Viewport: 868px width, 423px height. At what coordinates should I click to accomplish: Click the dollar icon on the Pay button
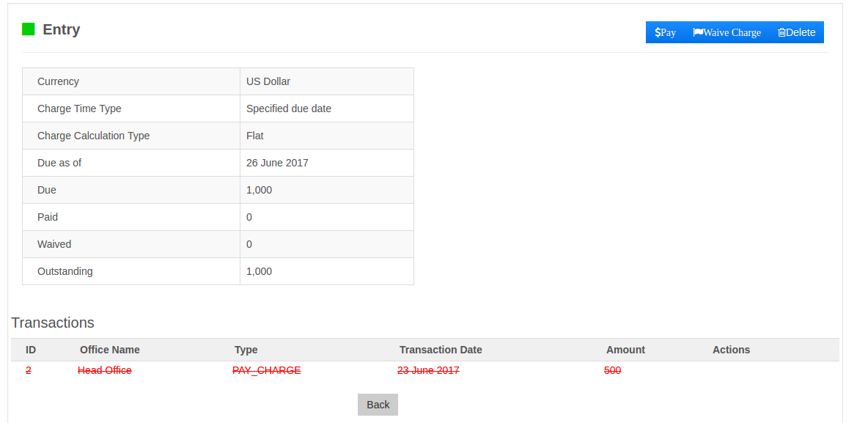(658, 32)
